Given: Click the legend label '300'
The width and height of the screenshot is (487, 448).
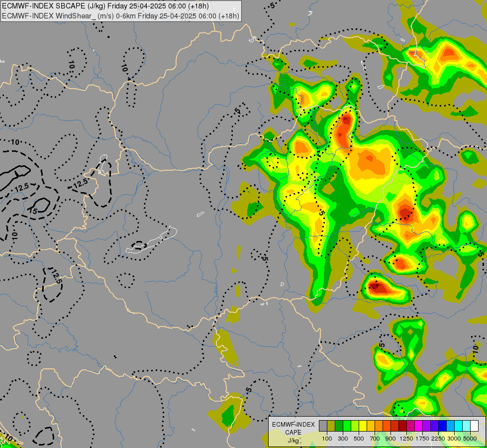Looking at the screenshot, I should point(343,439).
